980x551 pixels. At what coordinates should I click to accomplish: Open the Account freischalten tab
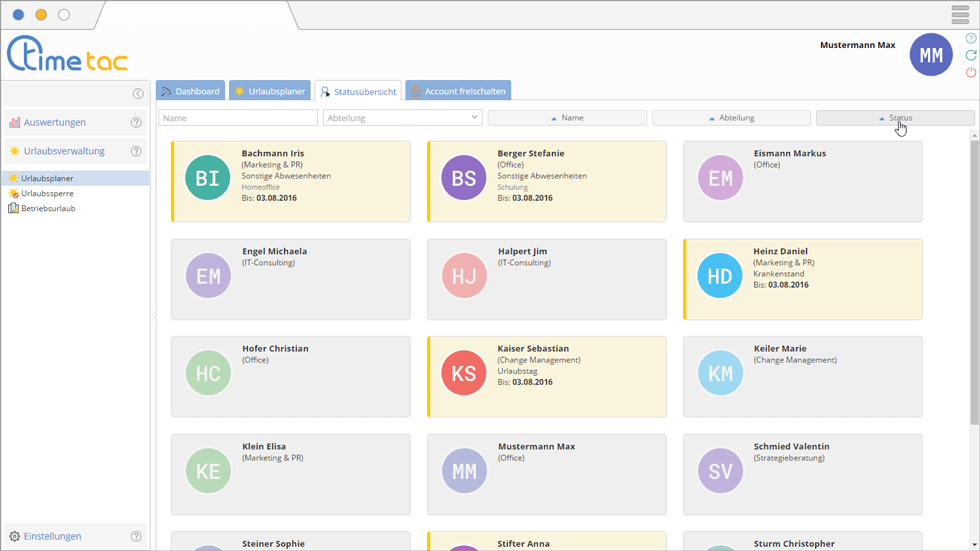click(459, 91)
